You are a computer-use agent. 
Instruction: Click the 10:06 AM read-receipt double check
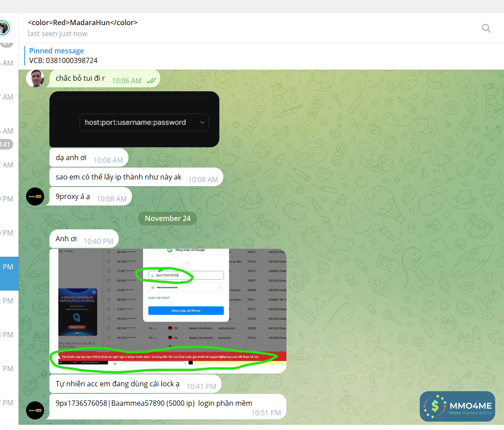151,81
